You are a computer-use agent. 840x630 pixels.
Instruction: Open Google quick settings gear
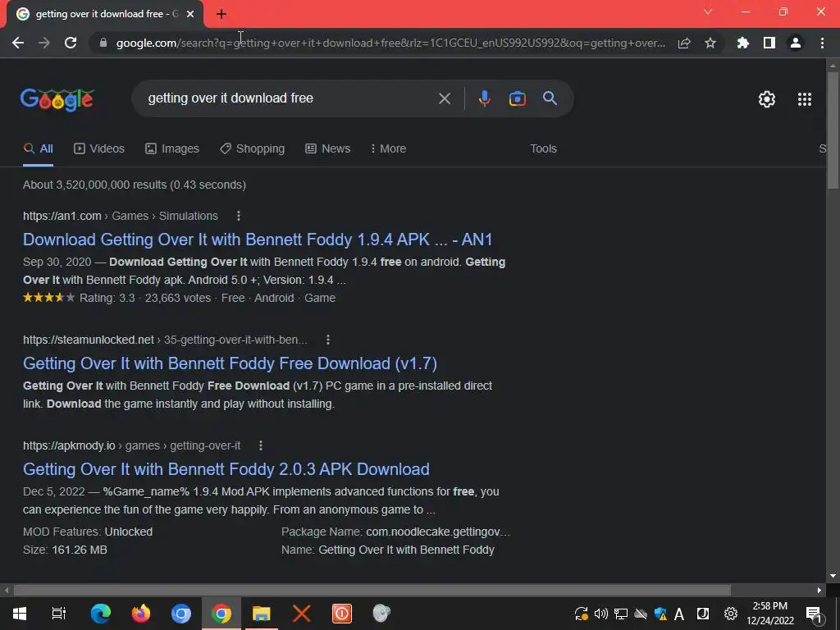click(767, 99)
